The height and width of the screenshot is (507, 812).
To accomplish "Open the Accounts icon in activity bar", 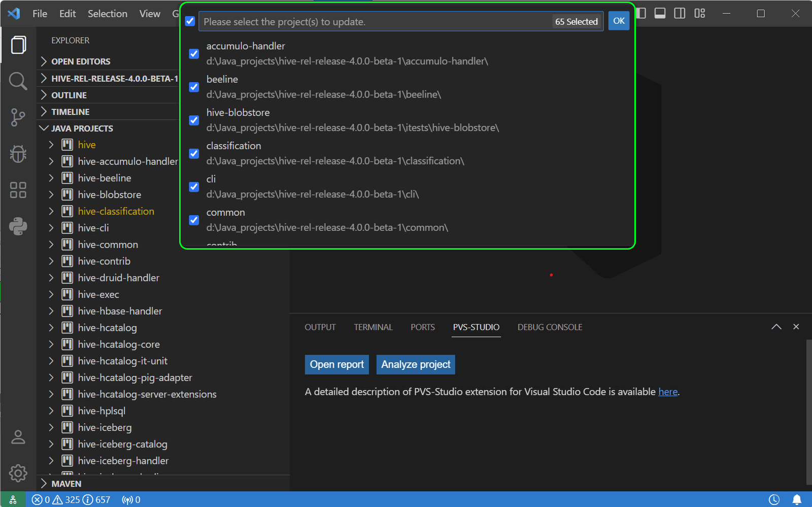I will coord(18,437).
